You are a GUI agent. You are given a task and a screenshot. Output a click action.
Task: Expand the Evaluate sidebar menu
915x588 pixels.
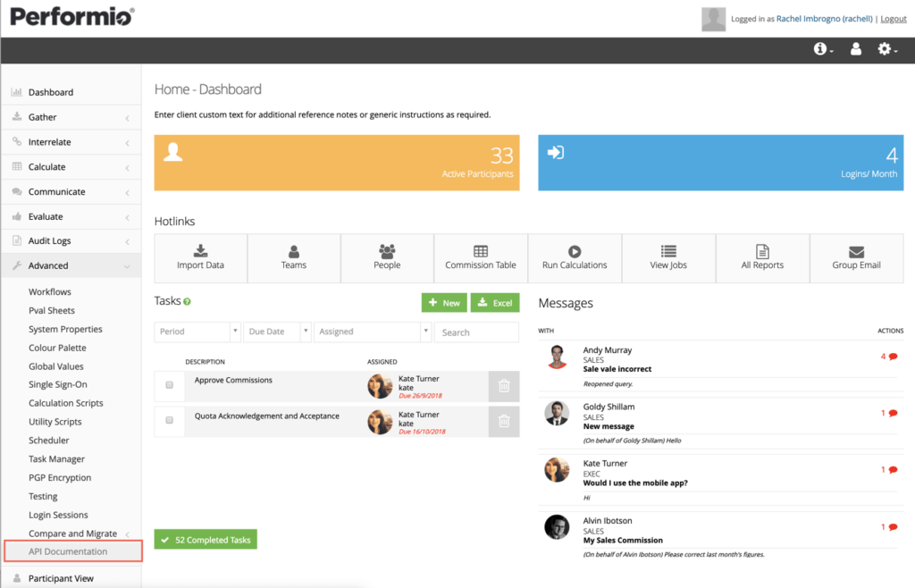pyautogui.click(x=71, y=216)
